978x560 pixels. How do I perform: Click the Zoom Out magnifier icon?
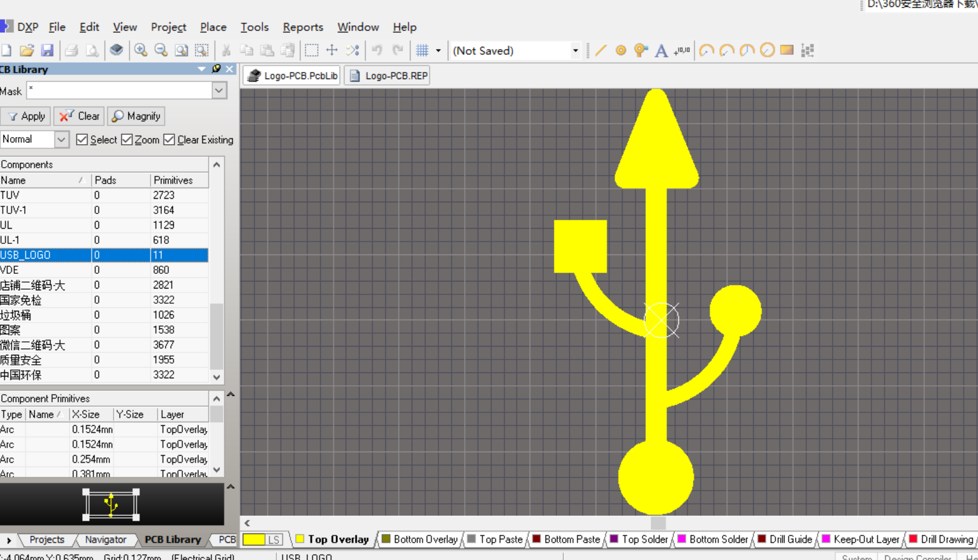pyautogui.click(x=161, y=50)
